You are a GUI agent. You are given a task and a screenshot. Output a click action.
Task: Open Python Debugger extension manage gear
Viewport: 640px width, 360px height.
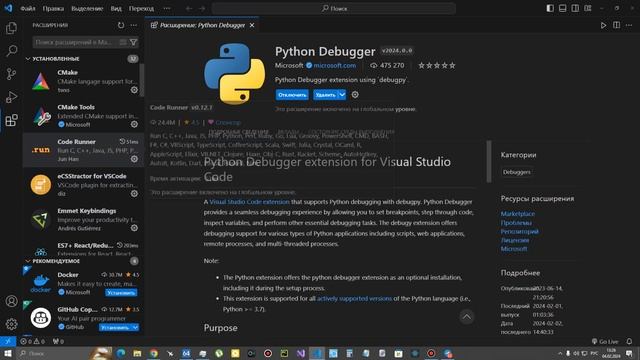(355, 95)
